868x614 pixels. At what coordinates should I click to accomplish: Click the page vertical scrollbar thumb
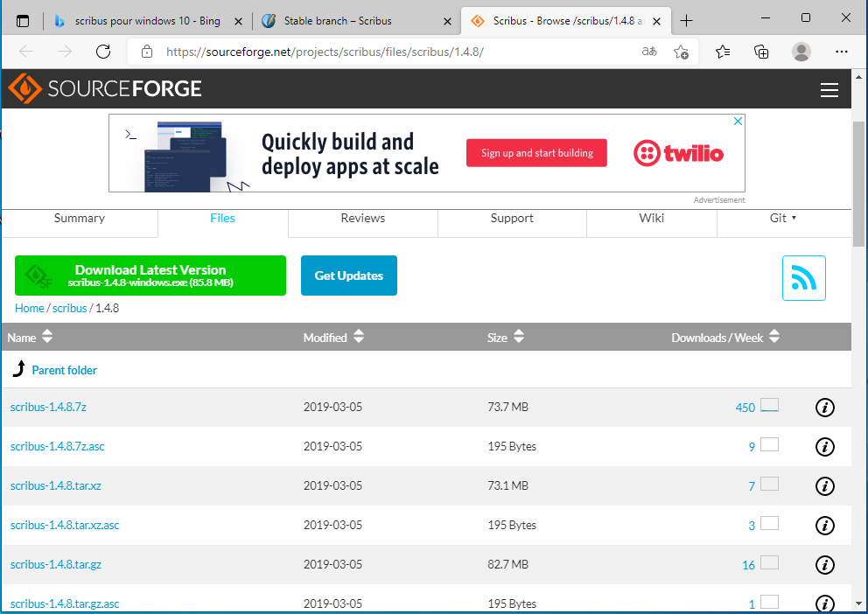point(858,184)
